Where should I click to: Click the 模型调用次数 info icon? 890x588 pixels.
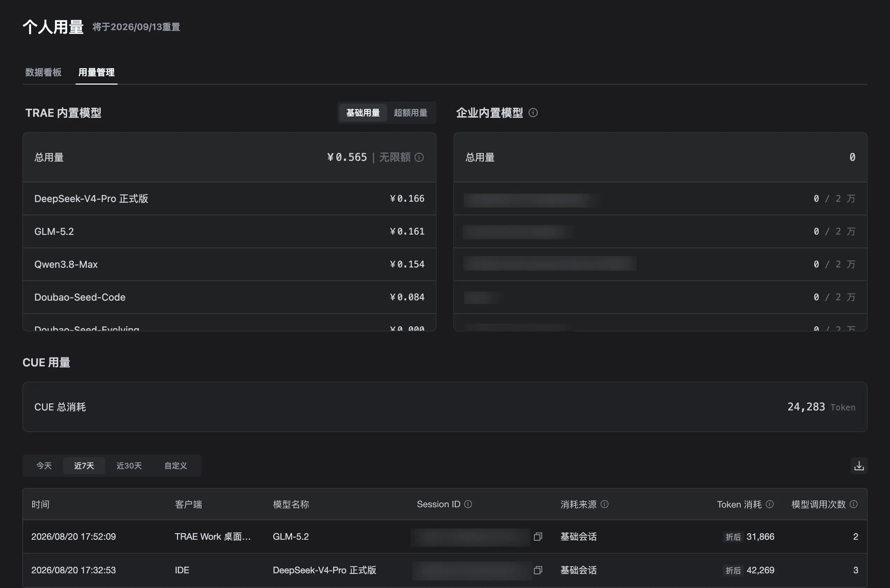(x=854, y=504)
